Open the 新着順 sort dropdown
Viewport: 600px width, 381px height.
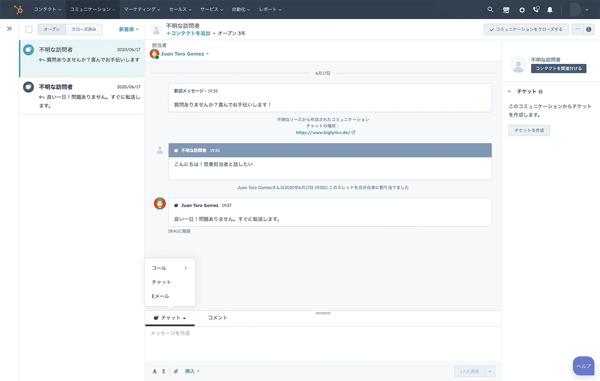tap(129, 29)
